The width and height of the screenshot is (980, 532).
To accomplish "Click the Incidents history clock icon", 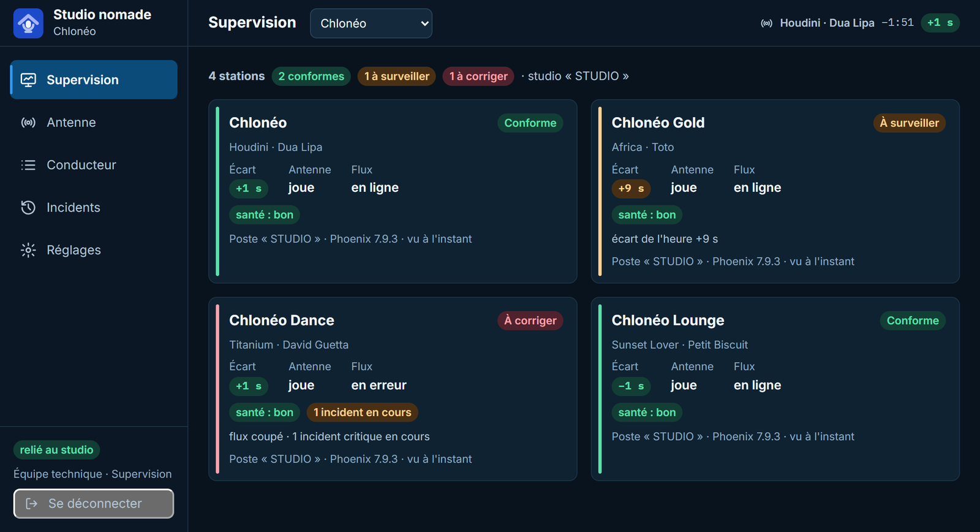I will tap(28, 208).
